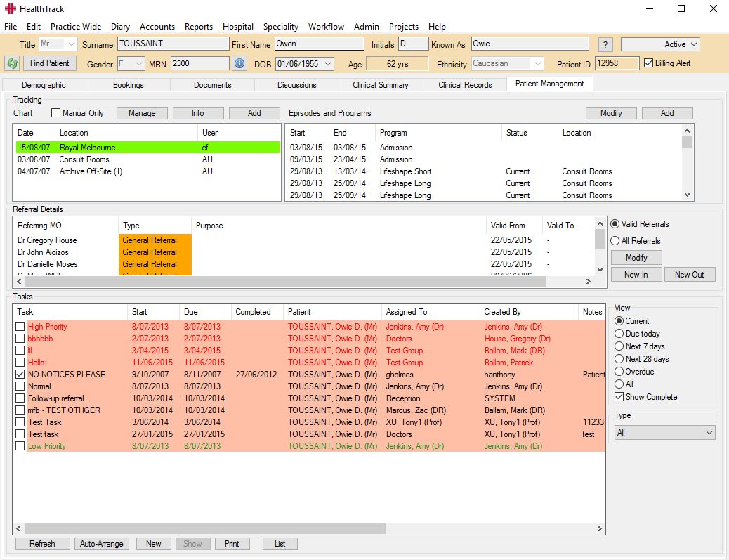This screenshot has width=729, height=560.
Task: Click the Due column header
Action: click(x=205, y=312)
